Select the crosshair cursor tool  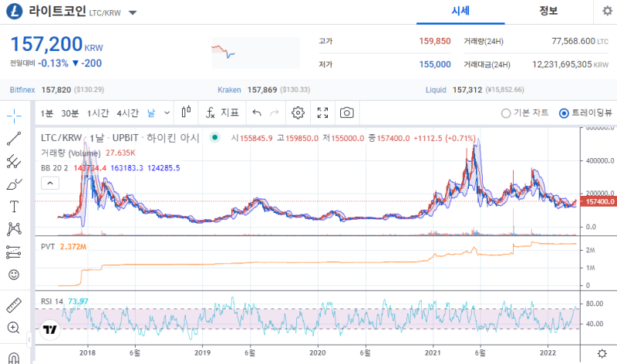(x=14, y=116)
